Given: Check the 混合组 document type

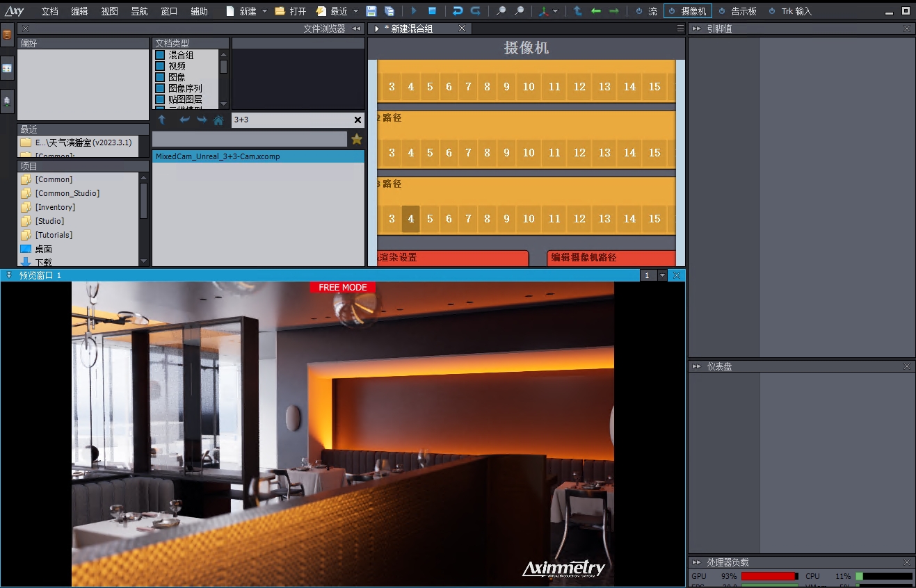Looking at the screenshot, I should [160, 55].
